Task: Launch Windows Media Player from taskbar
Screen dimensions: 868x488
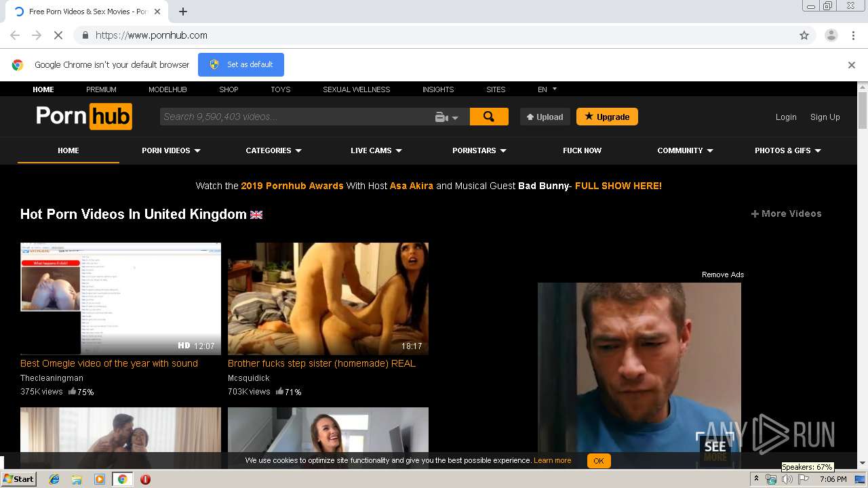Action: (x=100, y=479)
